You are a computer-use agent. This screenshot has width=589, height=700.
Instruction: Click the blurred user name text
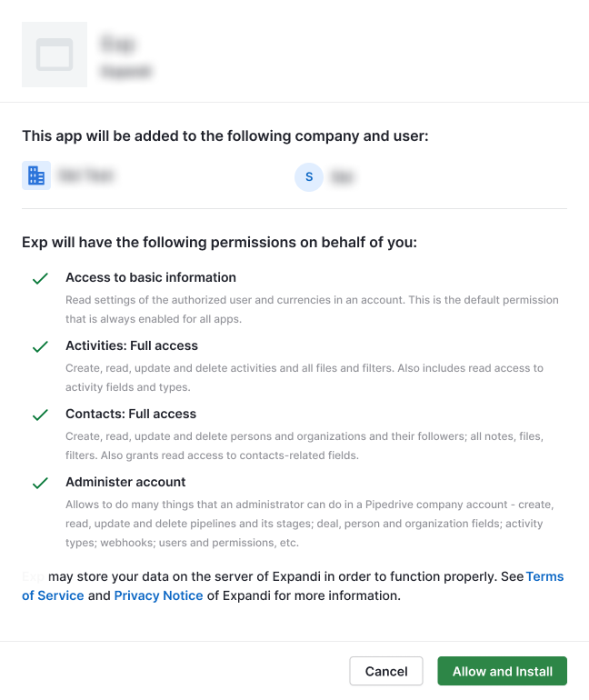tap(341, 177)
